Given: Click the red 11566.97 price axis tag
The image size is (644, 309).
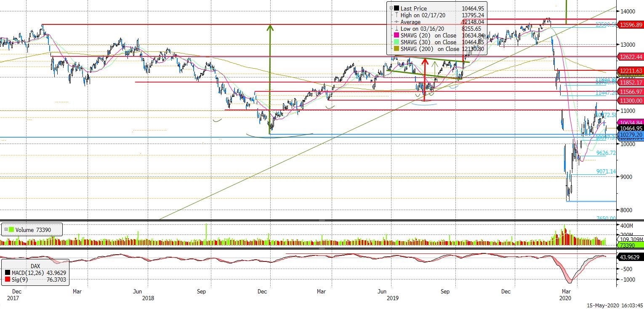Looking at the screenshot, I should 630,92.
